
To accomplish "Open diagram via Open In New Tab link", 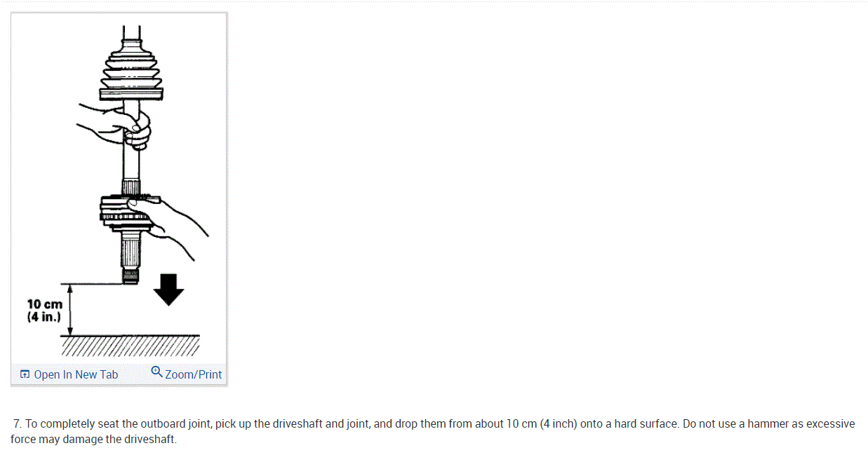I will 76,374.
